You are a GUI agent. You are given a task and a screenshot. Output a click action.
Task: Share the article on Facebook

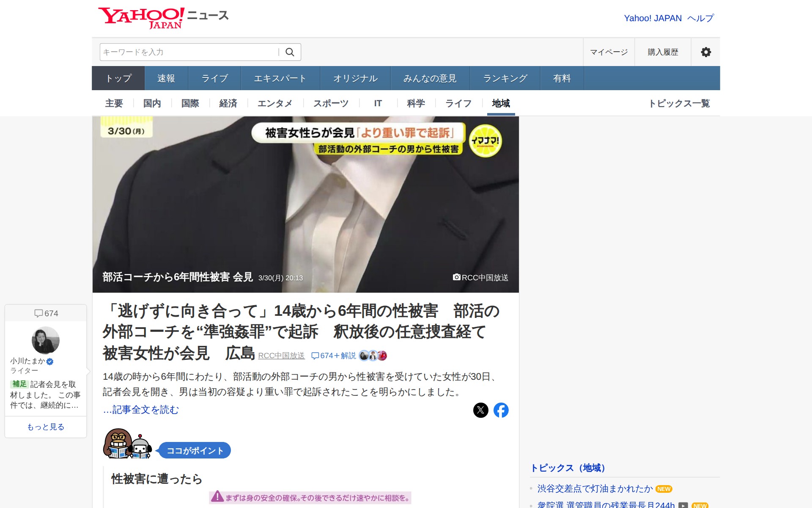point(501,410)
